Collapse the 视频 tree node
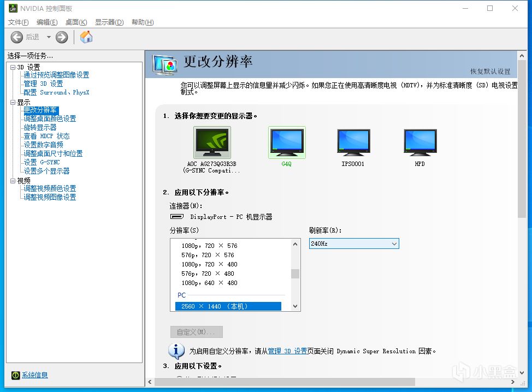Viewport: 532px width, 392px height. (x=13, y=181)
